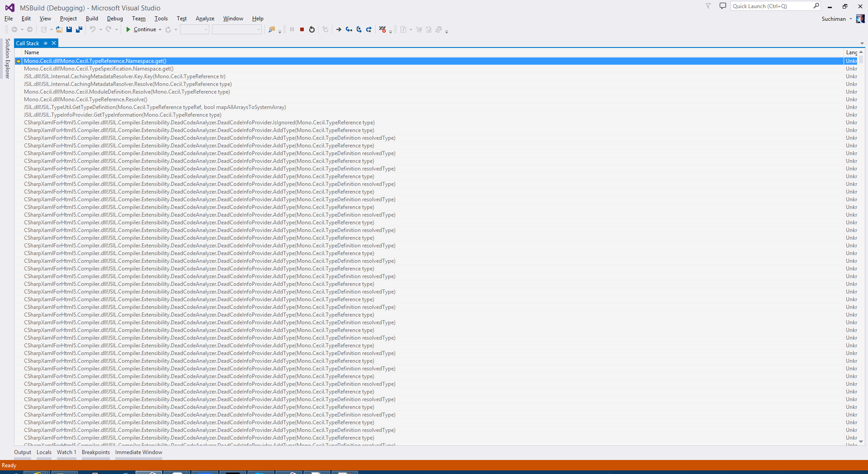Open the Send Feedback speech bubble icon
The height and width of the screenshot is (474, 868).
click(723, 6)
